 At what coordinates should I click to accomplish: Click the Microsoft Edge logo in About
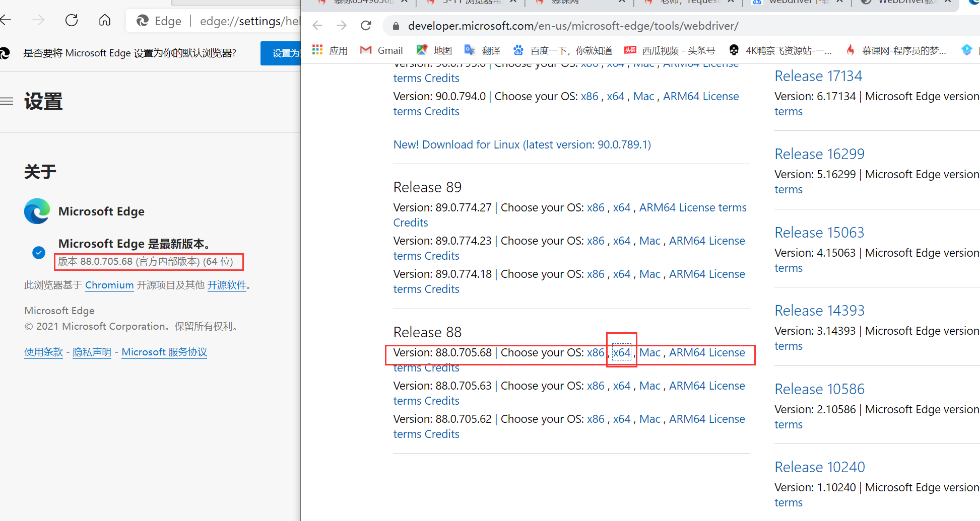pyautogui.click(x=37, y=211)
